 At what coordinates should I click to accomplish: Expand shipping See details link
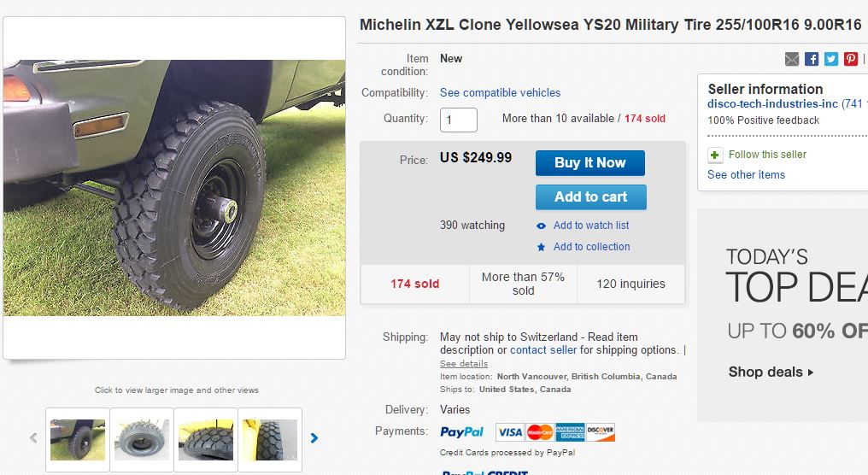464,363
